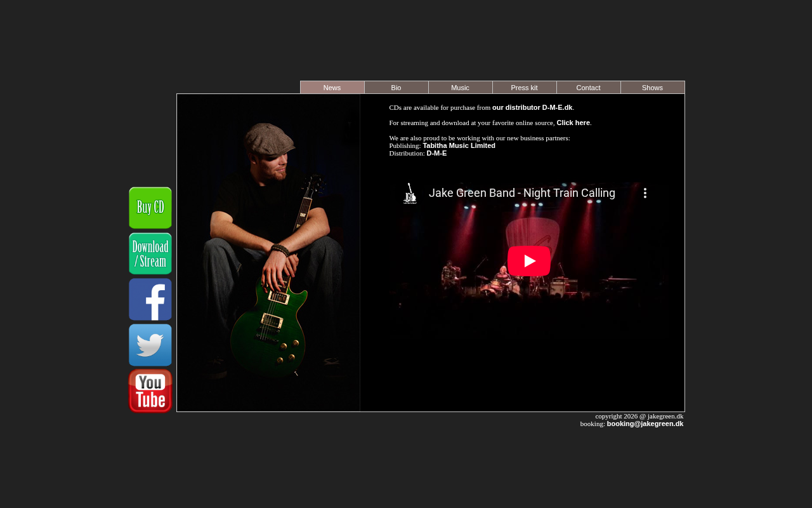The height and width of the screenshot is (508, 812).
Task: Click the 'new business partners' sentence
Action: coord(480,138)
